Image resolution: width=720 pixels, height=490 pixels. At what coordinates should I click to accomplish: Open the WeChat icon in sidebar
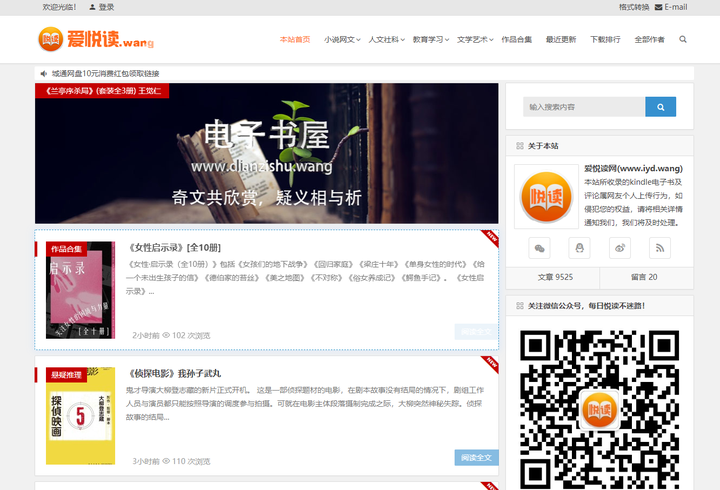[540, 247]
